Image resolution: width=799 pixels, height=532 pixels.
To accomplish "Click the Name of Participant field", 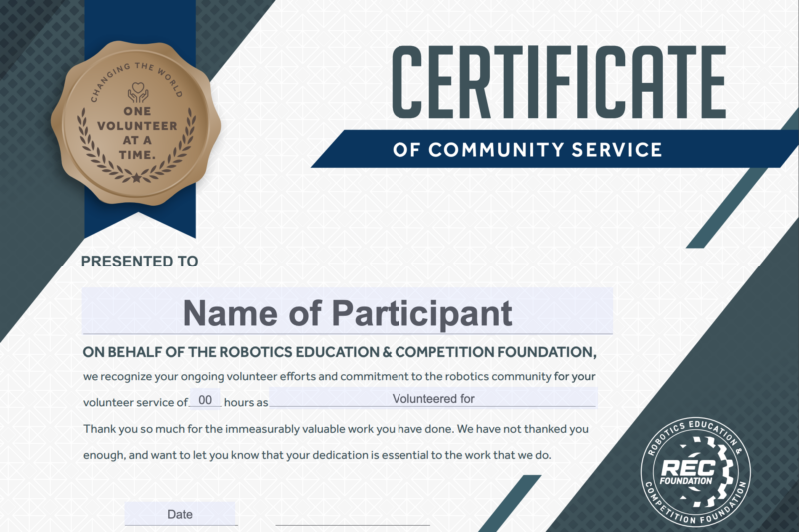I will point(348,311).
